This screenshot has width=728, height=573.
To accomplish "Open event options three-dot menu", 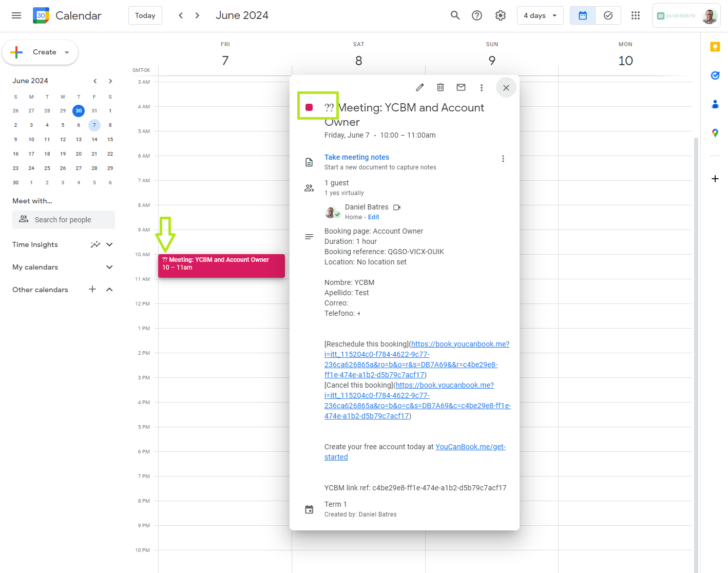I will pos(482,87).
